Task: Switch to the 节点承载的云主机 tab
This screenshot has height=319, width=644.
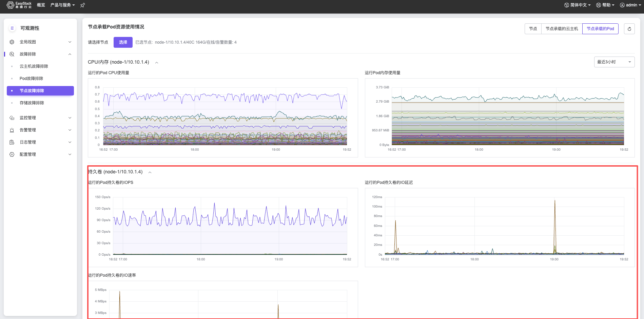Action: pyautogui.click(x=562, y=29)
